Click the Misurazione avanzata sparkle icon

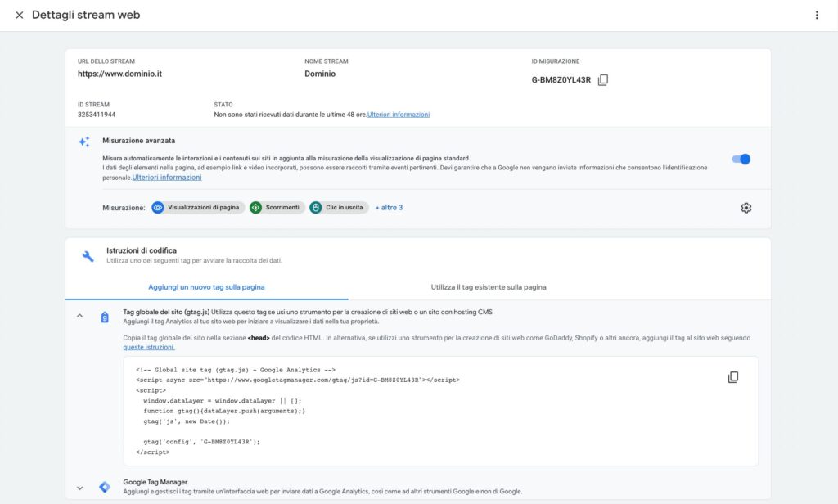tap(84, 142)
